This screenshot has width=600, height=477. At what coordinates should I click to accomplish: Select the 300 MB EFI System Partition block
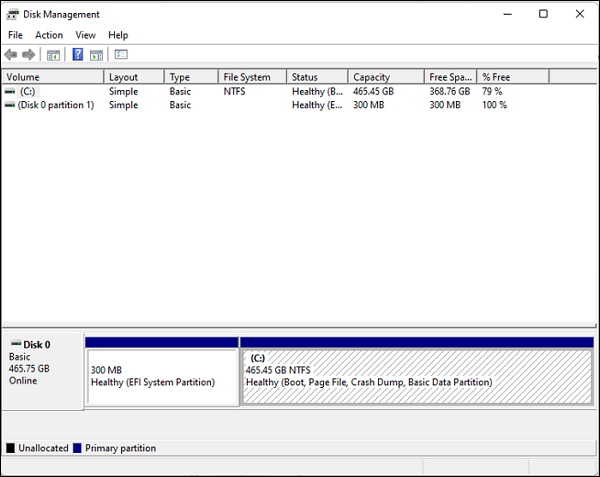162,376
